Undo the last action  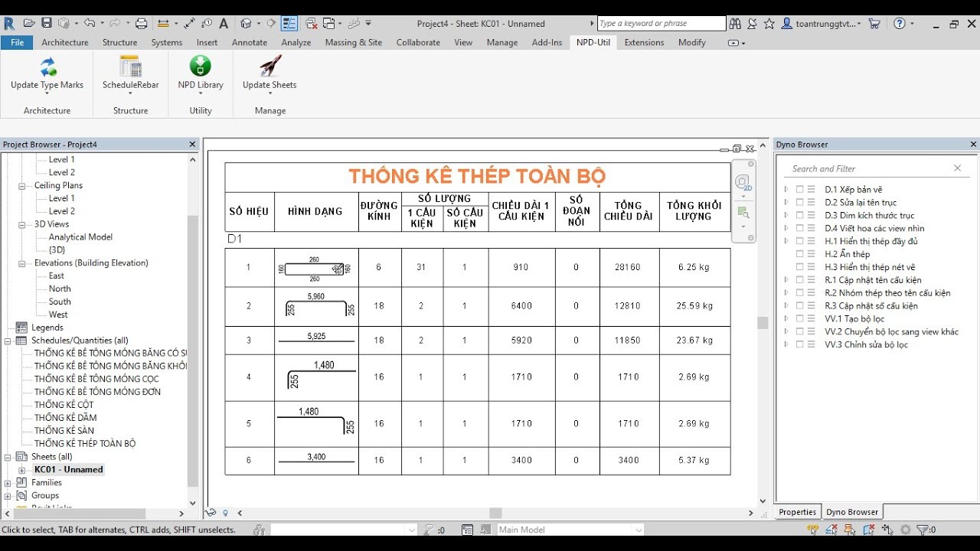[x=89, y=24]
